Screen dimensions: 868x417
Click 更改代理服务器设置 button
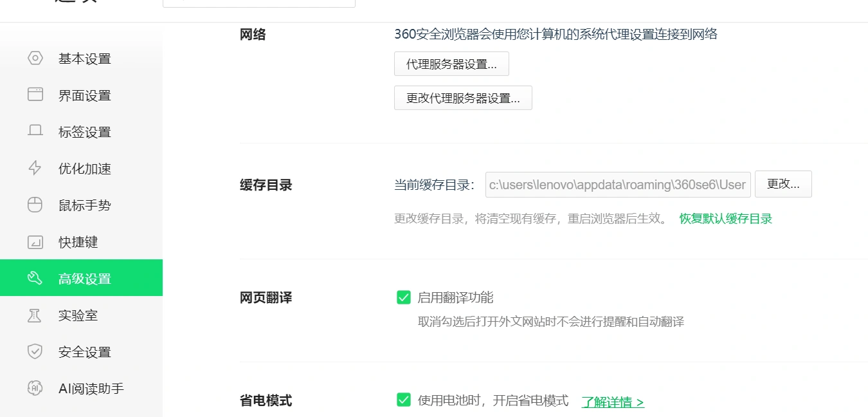point(463,98)
